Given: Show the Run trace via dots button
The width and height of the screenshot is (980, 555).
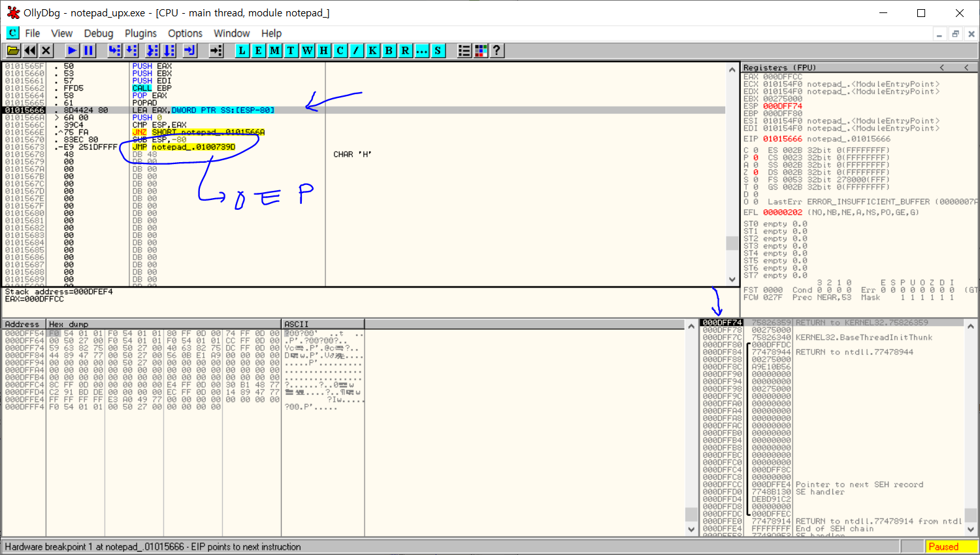Looking at the screenshot, I should coord(421,50).
